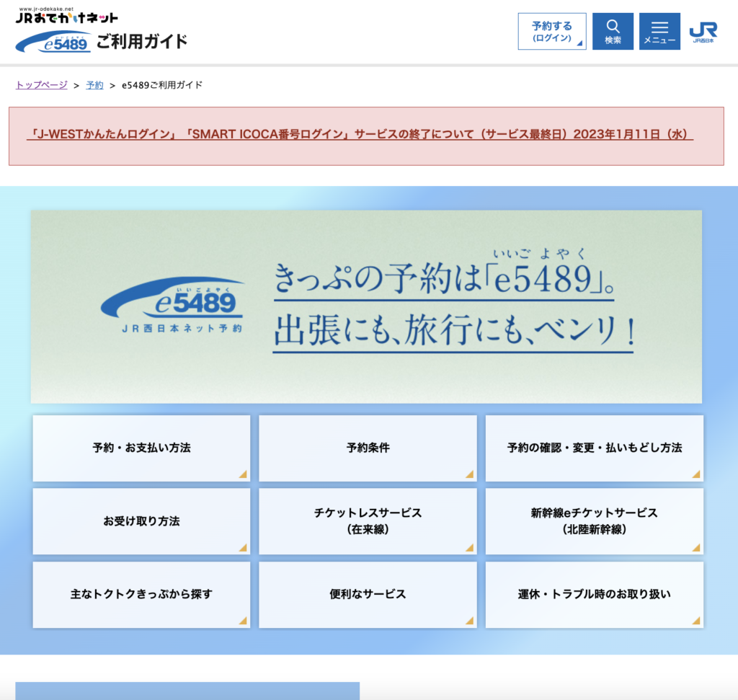Screen dimensions: 738x700
Task: Open the 予約条件 section
Action: (x=368, y=448)
